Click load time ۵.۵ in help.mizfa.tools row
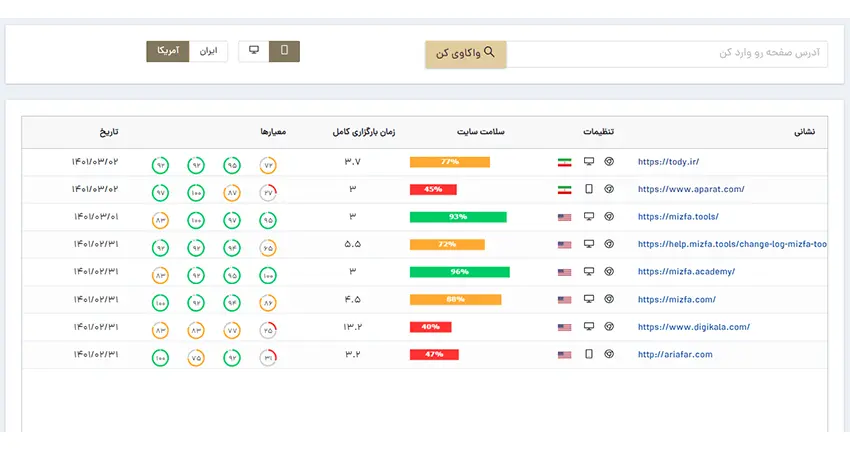The width and height of the screenshot is (850, 450). [352, 244]
